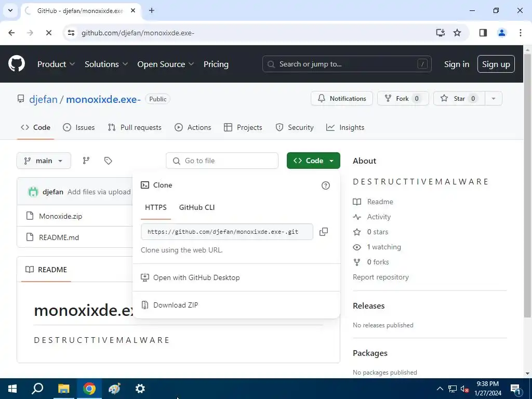Click the muted volume tray icon
Screen dimensions: 532x399
(465, 389)
